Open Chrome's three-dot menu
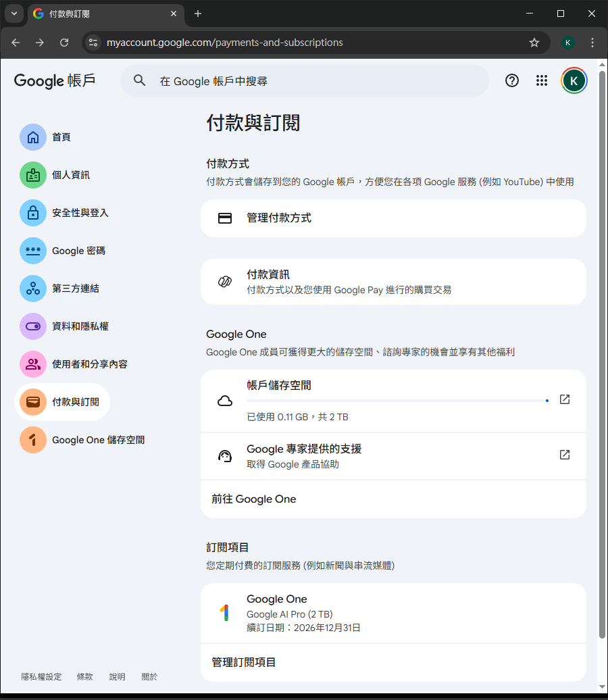This screenshot has height=700, width=608. pyautogui.click(x=592, y=42)
